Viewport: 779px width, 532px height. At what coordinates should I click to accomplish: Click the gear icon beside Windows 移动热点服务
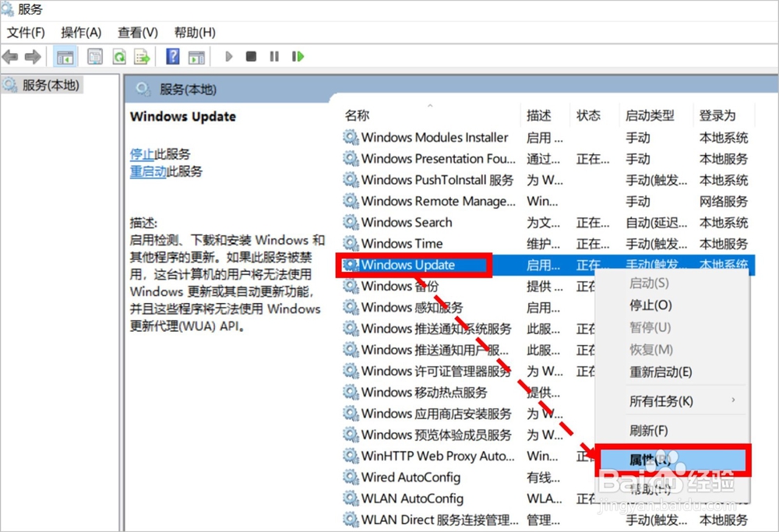[351, 392]
